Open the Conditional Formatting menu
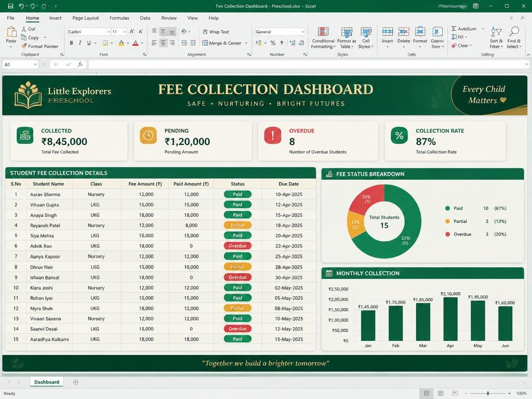 pos(323,38)
